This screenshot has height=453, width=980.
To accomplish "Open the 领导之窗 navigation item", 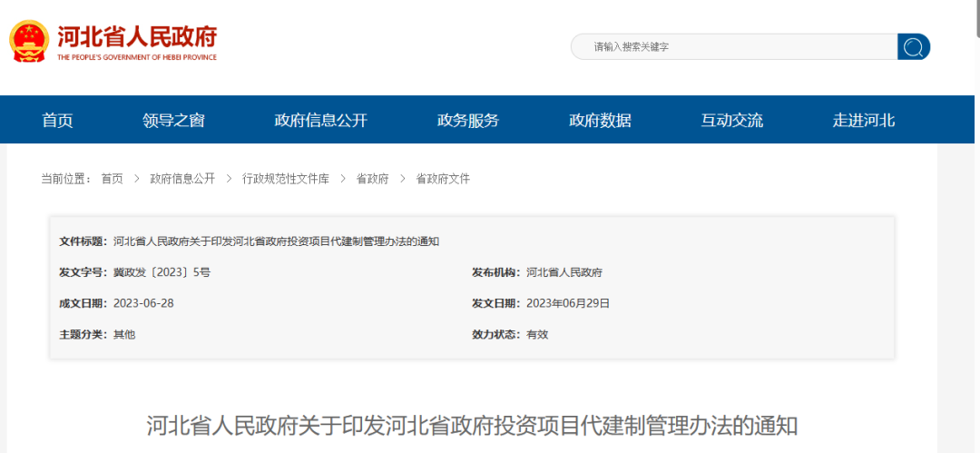I will tap(173, 120).
